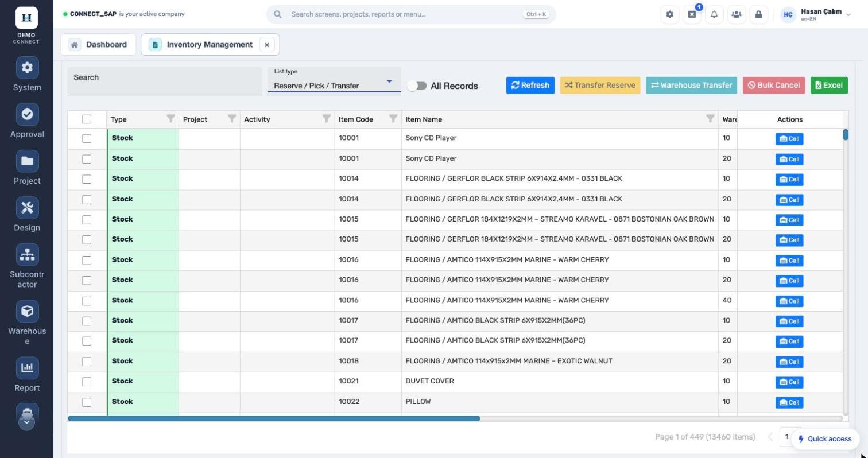Screen dimensions: 868x458
Task: Open the users group icon
Action: tap(737, 14)
